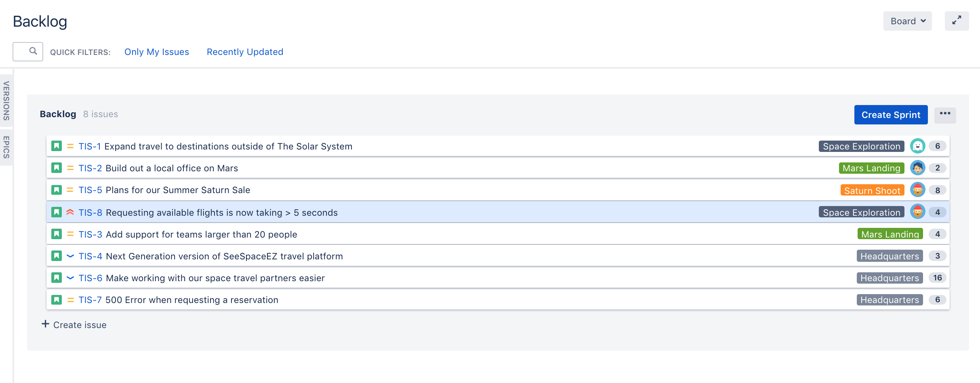Click the estimate badge 3 on TIS-4

[937, 256]
